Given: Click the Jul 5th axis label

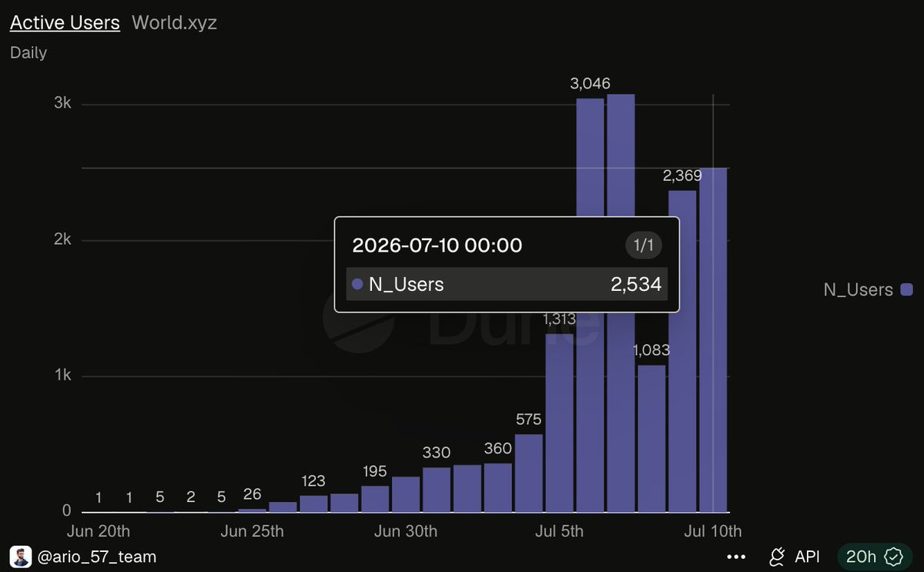Looking at the screenshot, I should [x=560, y=531].
